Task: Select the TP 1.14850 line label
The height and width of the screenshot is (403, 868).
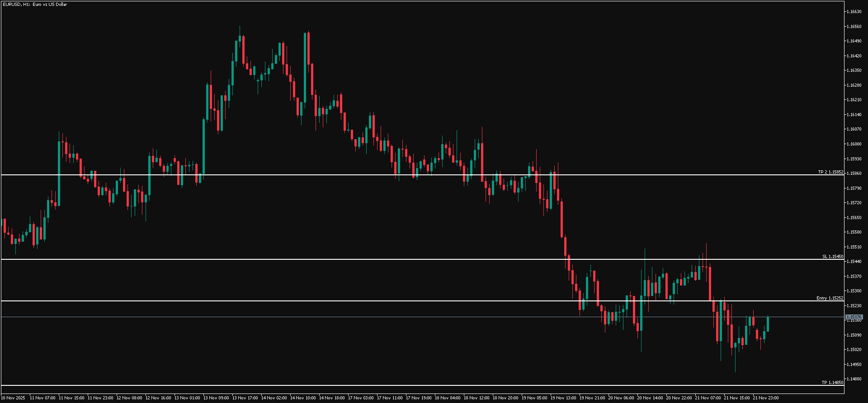Action: [x=832, y=383]
